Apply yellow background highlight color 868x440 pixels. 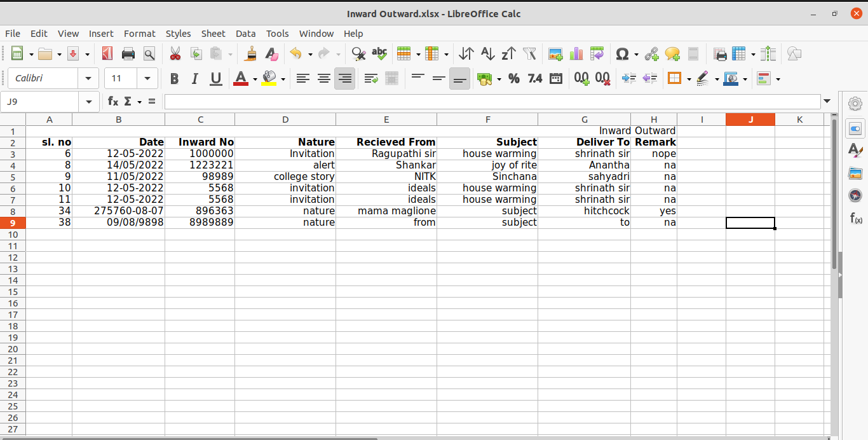(x=269, y=79)
